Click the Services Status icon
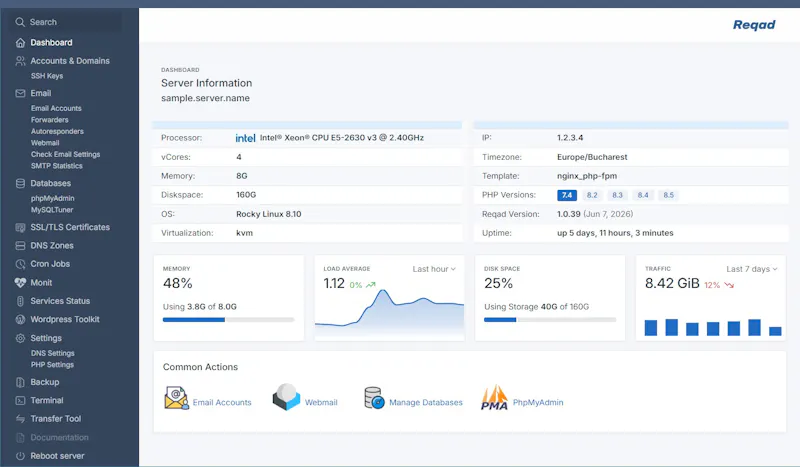The image size is (800, 467). pyautogui.click(x=20, y=301)
